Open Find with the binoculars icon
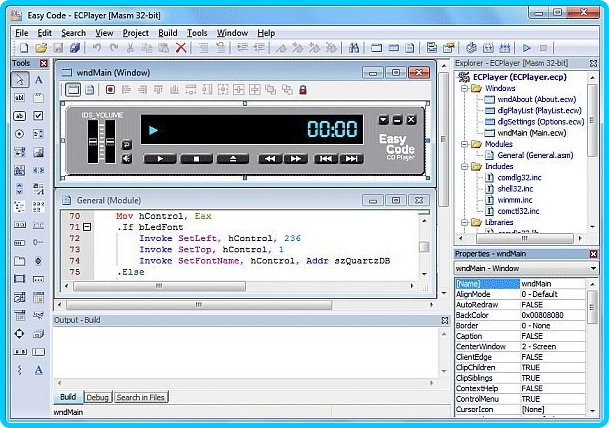Viewport: 609px width, 428px height. pyautogui.click(x=354, y=48)
